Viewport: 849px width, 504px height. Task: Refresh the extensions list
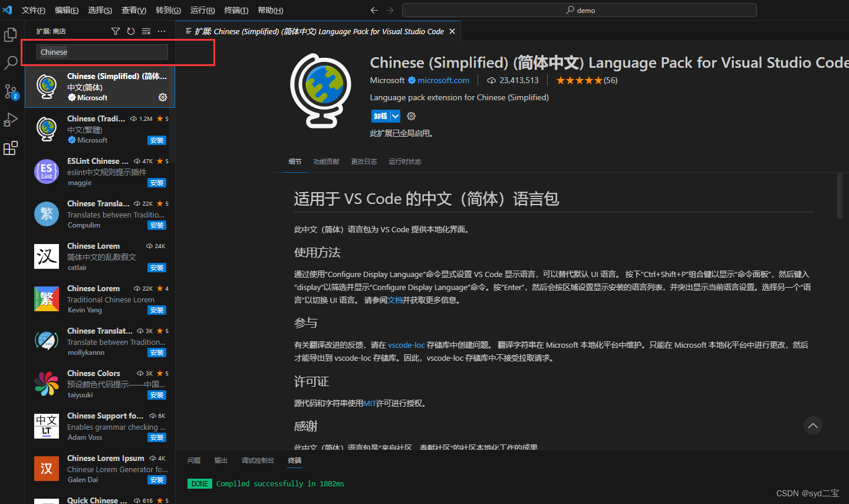(131, 31)
